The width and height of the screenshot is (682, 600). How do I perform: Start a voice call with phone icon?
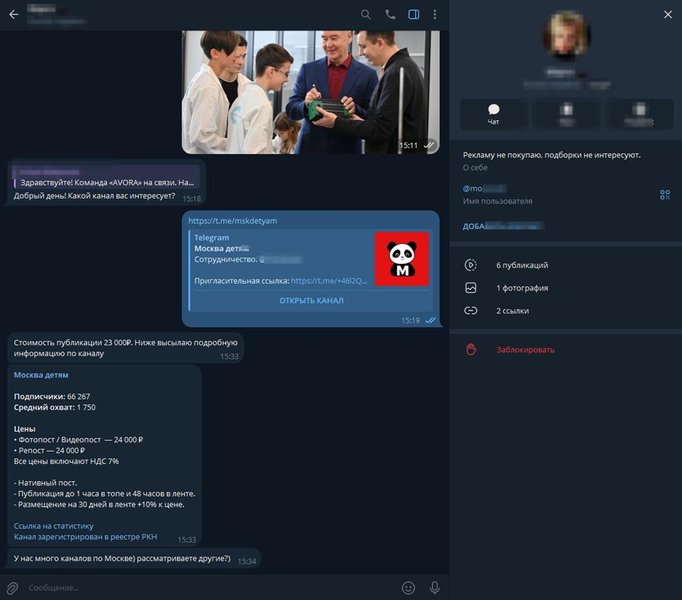click(x=390, y=14)
